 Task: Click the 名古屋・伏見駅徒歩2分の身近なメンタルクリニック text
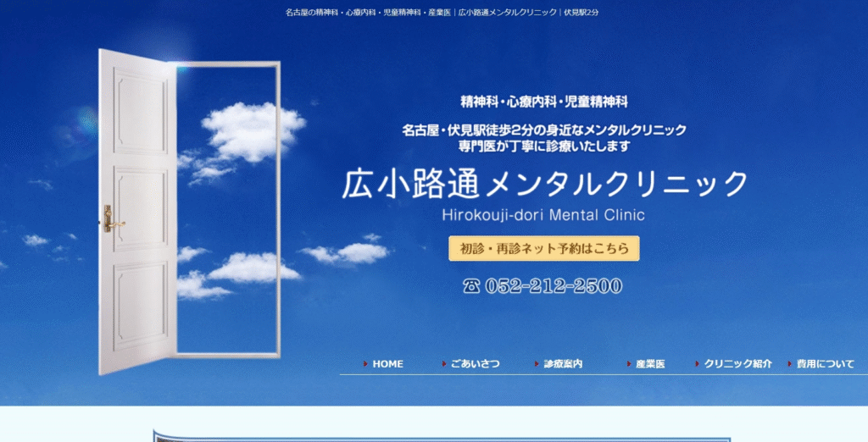tap(544, 130)
